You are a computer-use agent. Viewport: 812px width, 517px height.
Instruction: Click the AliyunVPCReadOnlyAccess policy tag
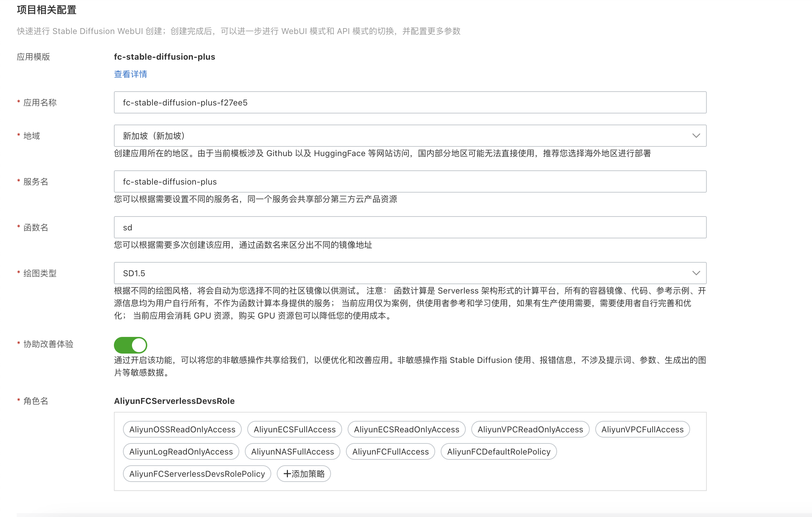coord(530,429)
